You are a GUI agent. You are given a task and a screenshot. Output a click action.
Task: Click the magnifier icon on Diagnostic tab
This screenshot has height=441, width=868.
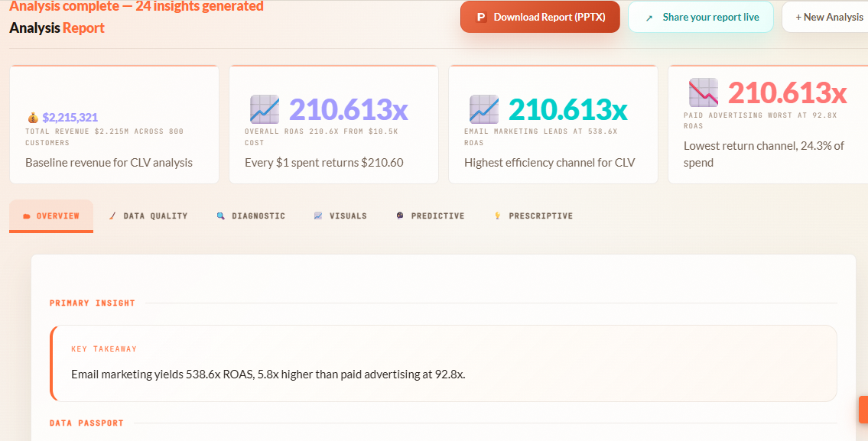[220, 216]
